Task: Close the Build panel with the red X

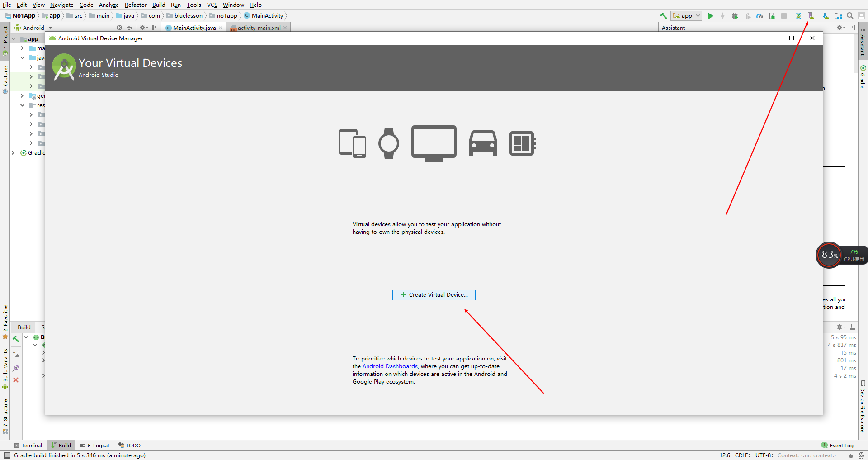Action: 16,380
